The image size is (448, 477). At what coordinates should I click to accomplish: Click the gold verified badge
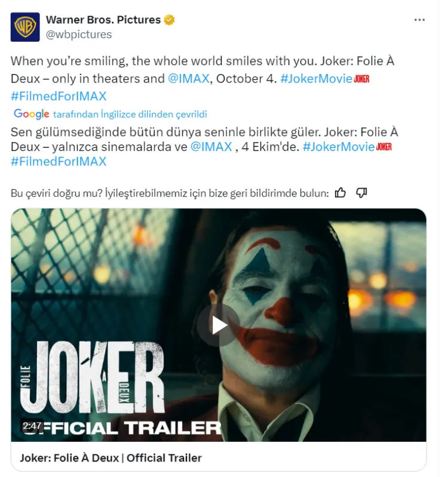pyautogui.click(x=170, y=20)
